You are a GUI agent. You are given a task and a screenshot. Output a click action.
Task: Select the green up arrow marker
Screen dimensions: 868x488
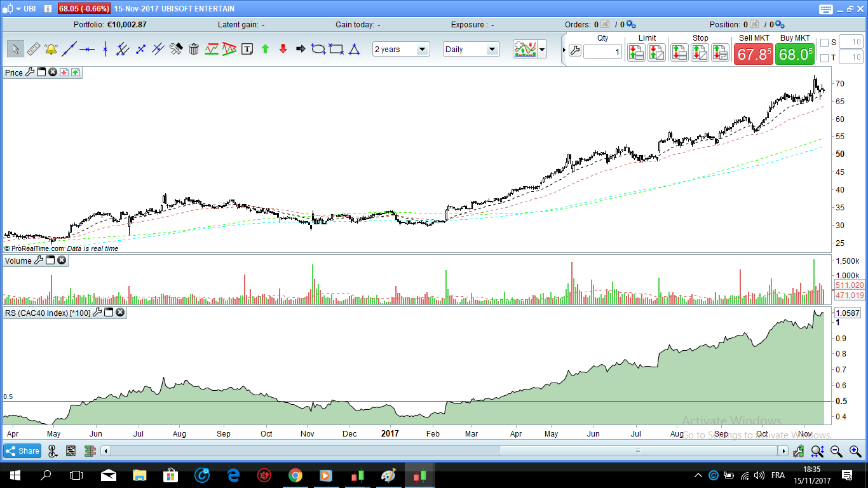[x=266, y=49]
